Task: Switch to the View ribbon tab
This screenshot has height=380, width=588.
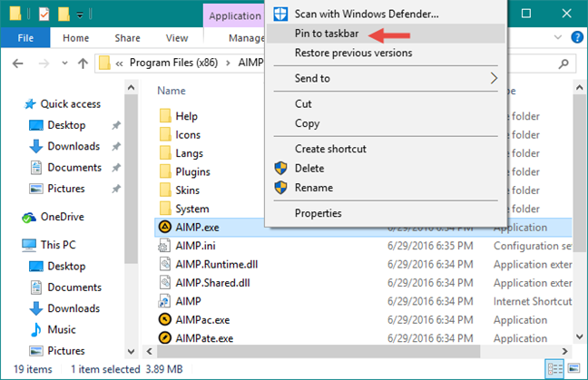Action: point(177,38)
